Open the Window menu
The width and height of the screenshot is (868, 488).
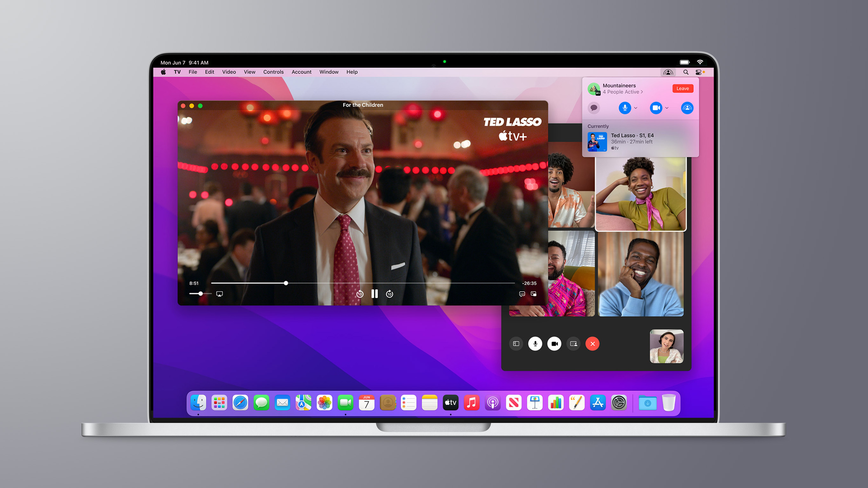329,72
